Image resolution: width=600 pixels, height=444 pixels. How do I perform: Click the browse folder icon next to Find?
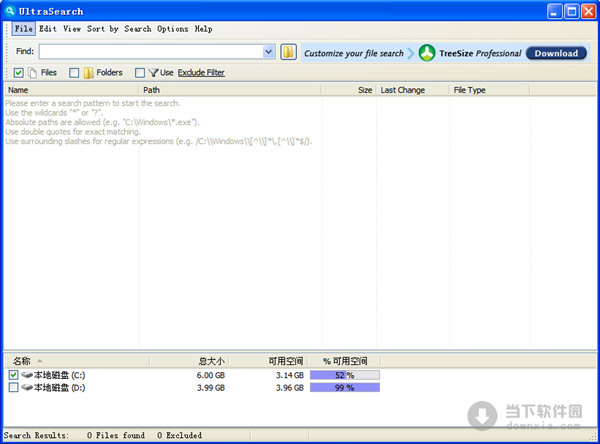(x=289, y=52)
